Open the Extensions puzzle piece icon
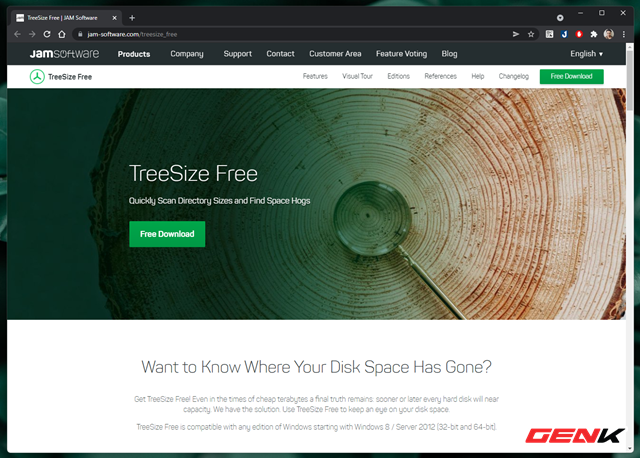 pos(594,34)
